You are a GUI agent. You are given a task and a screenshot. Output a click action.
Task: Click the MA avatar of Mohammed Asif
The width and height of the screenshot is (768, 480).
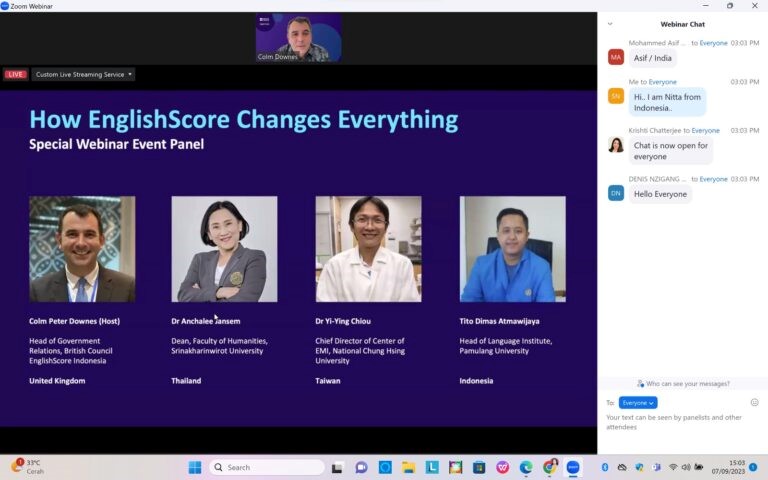pyautogui.click(x=616, y=57)
